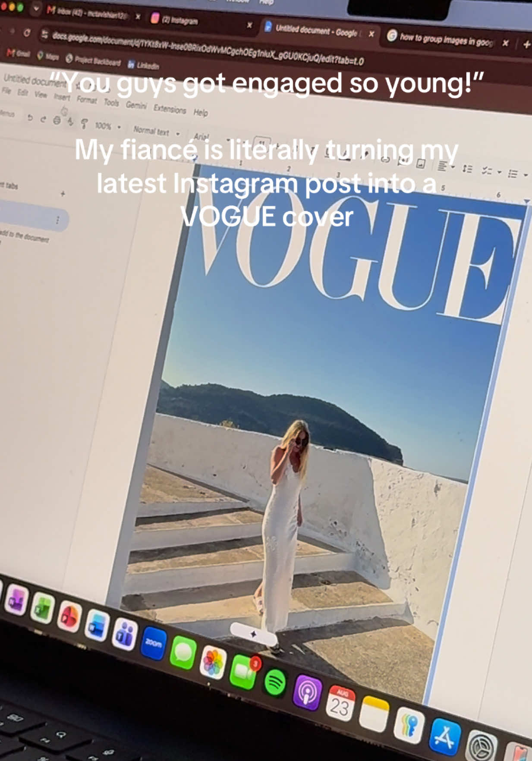Reload the page with refresh icon
The width and height of the screenshot is (532, 761).
click(27, 32)
